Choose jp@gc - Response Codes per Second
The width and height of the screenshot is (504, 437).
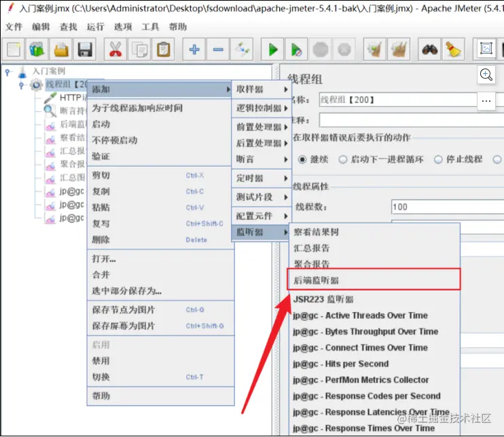(x=374, y=396)
